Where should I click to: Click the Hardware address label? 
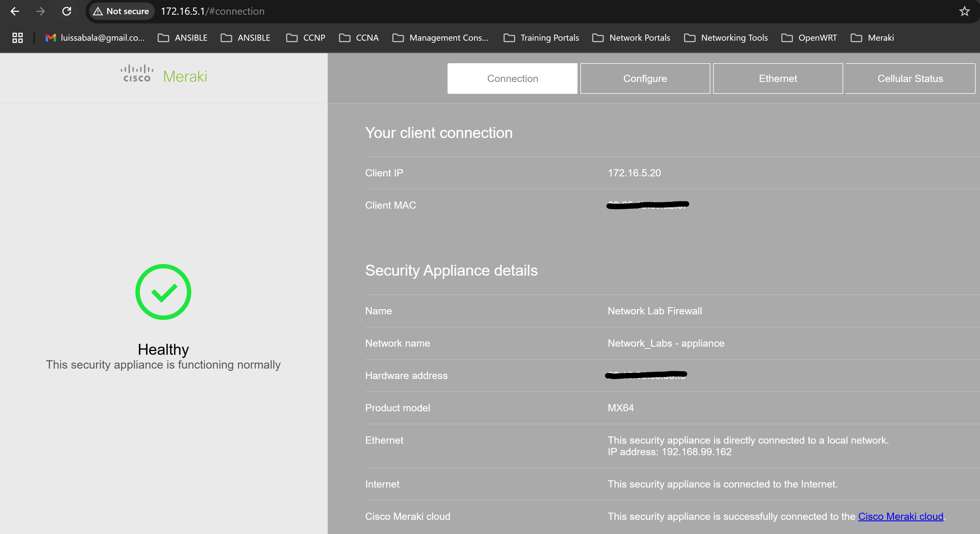[x=406, y=376]
